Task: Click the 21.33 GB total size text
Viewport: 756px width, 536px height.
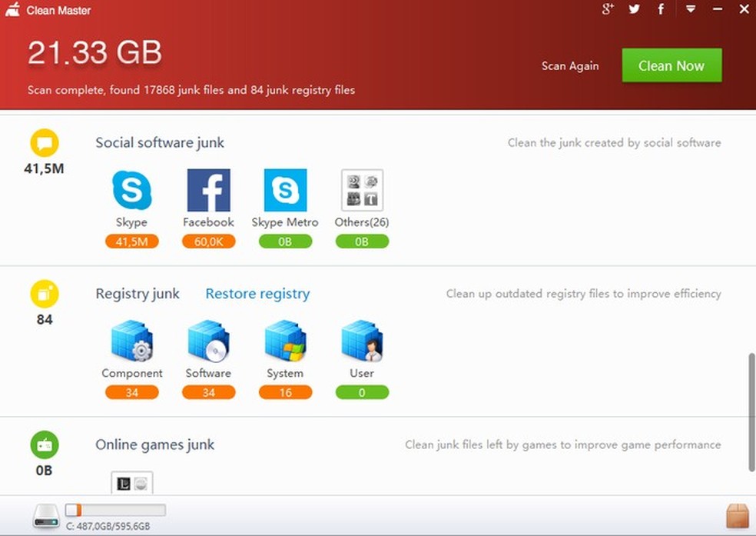Action: coord(94,52)
